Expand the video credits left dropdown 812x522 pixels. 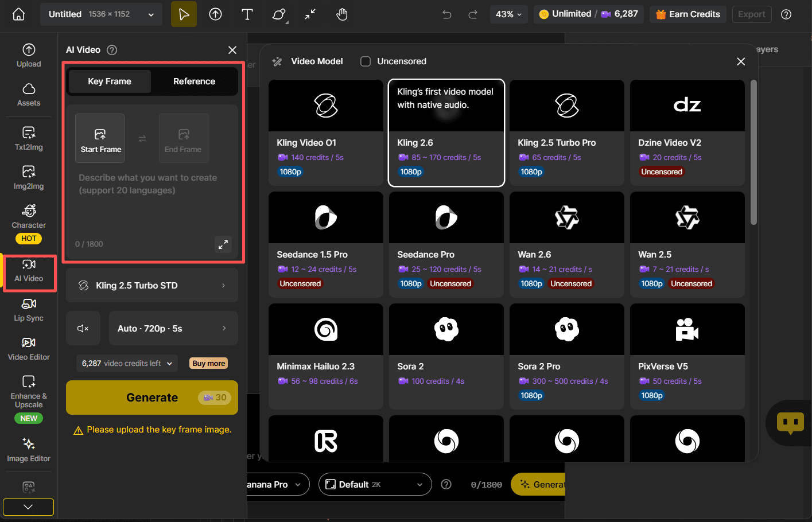pyautogui.click(x=127, y=363)
